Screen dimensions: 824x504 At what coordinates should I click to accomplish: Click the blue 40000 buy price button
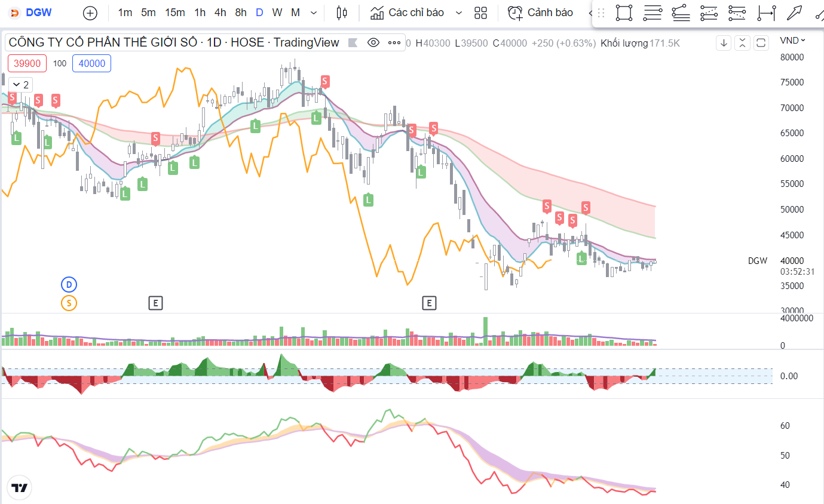91,63
